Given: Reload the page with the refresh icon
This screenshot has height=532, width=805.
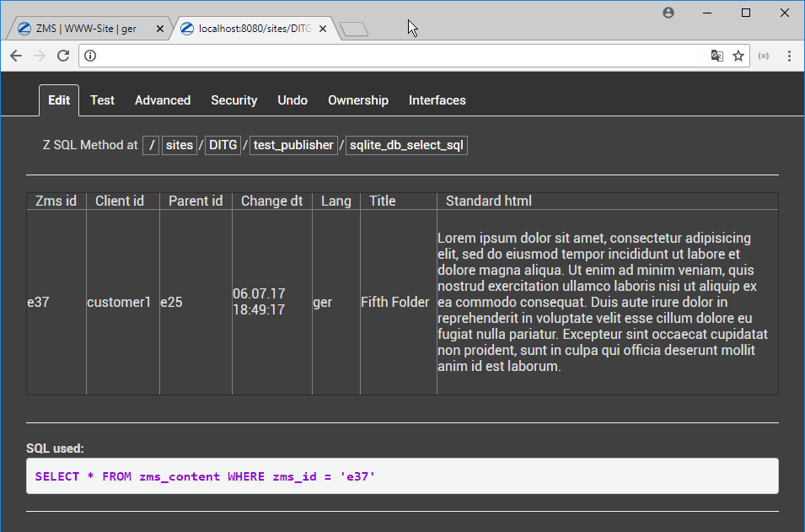Looking at the screenshot, I should (63, 56).
